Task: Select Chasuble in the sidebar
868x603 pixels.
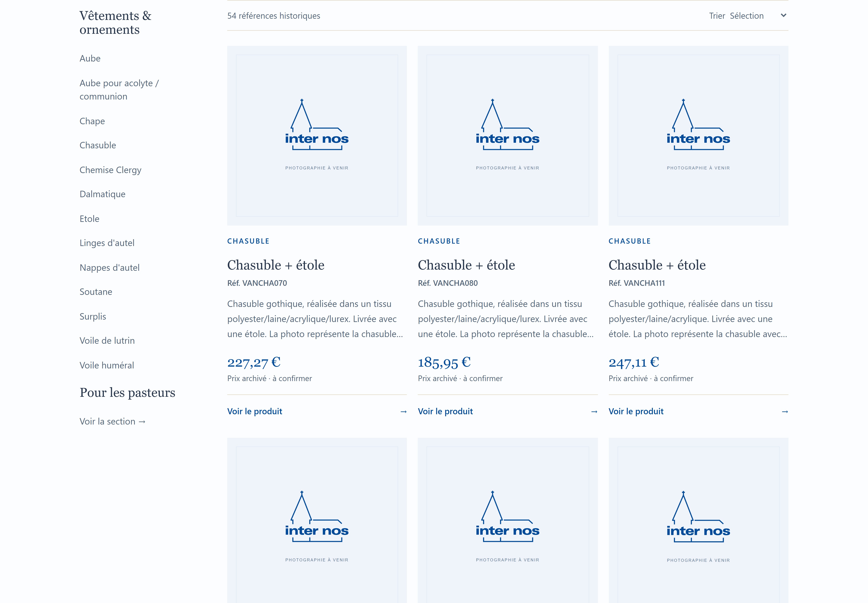Action: click(x=98, y=145)
